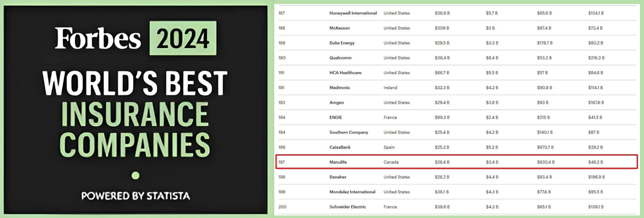Select the Powered by Statista caption
Screen dimensions: 644x218
(136, 195)
